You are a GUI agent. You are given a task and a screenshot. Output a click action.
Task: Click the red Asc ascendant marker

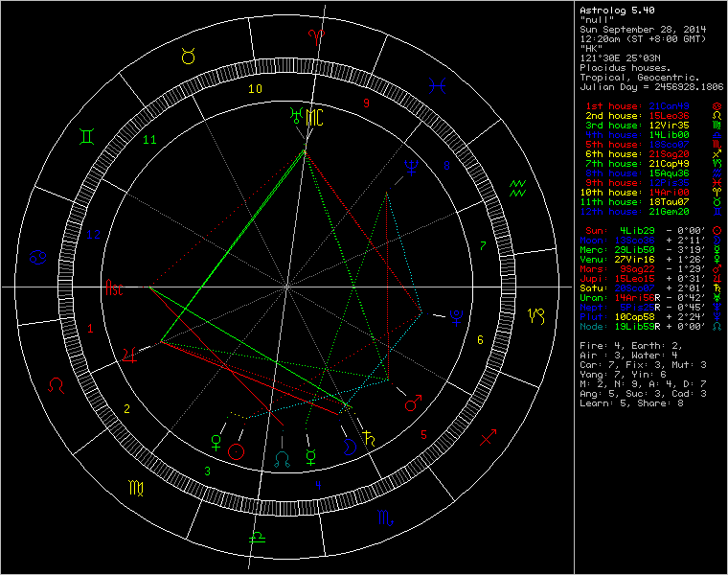tap(114, 287)
